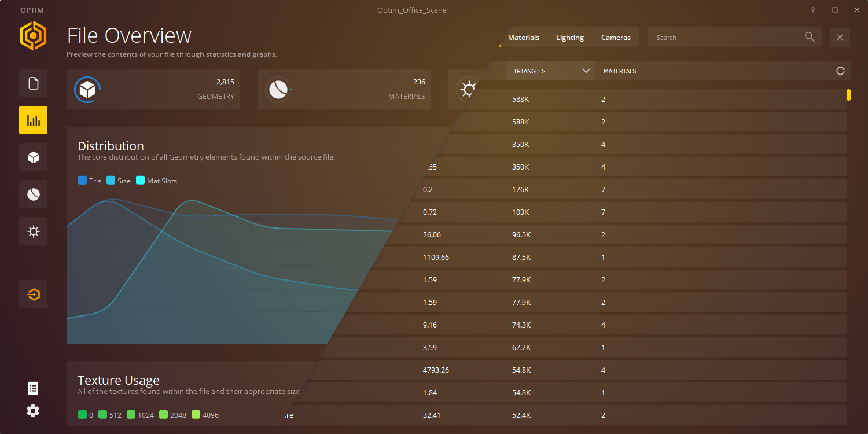Screen dimensions: 868x434
Task: Switch to the Lighting tab
Action: pos(570,37)
